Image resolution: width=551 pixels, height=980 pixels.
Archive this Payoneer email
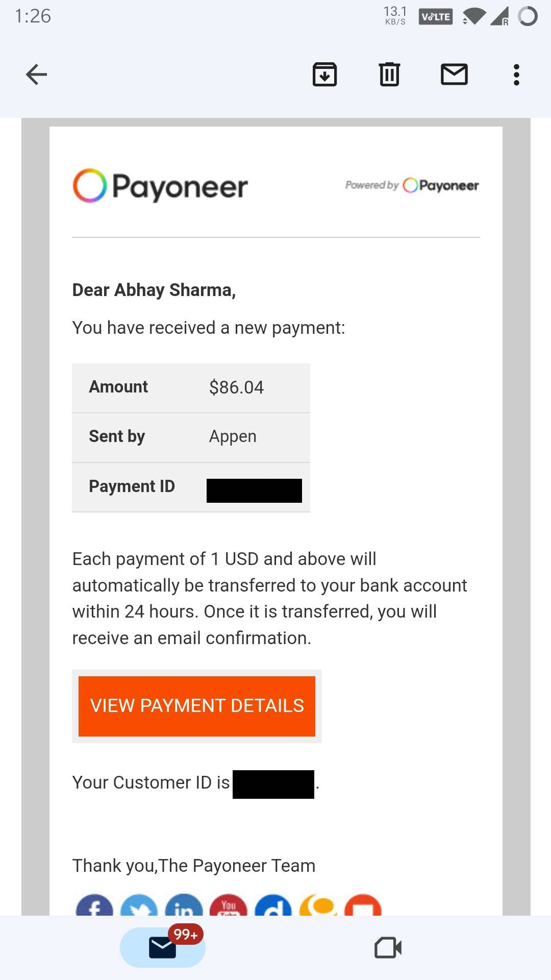click(325, 74)
